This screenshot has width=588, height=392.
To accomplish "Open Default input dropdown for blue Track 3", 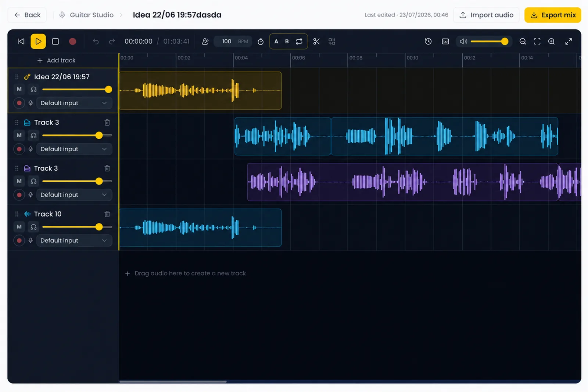I will [74, 149].
